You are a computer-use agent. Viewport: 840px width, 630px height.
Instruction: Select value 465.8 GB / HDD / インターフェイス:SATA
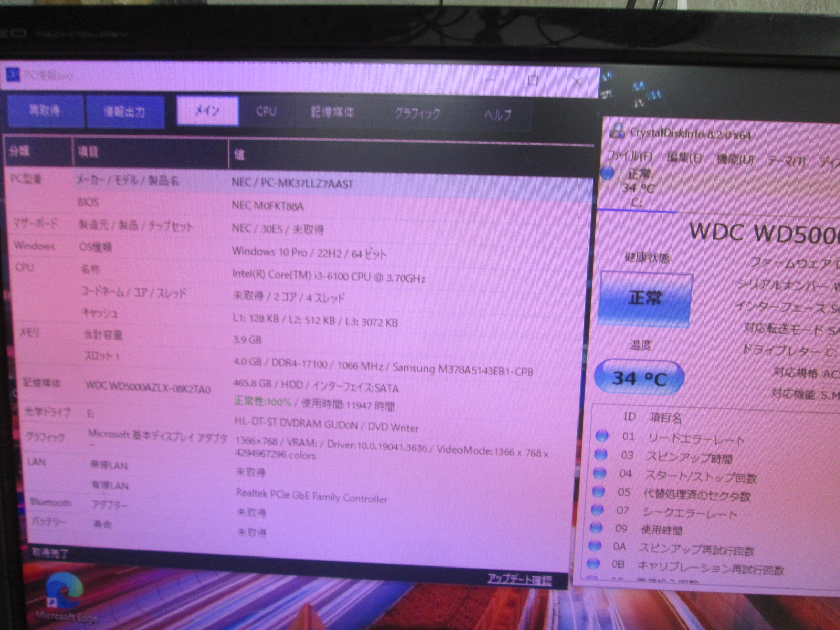pyautogui.click(x=316, y=386)
